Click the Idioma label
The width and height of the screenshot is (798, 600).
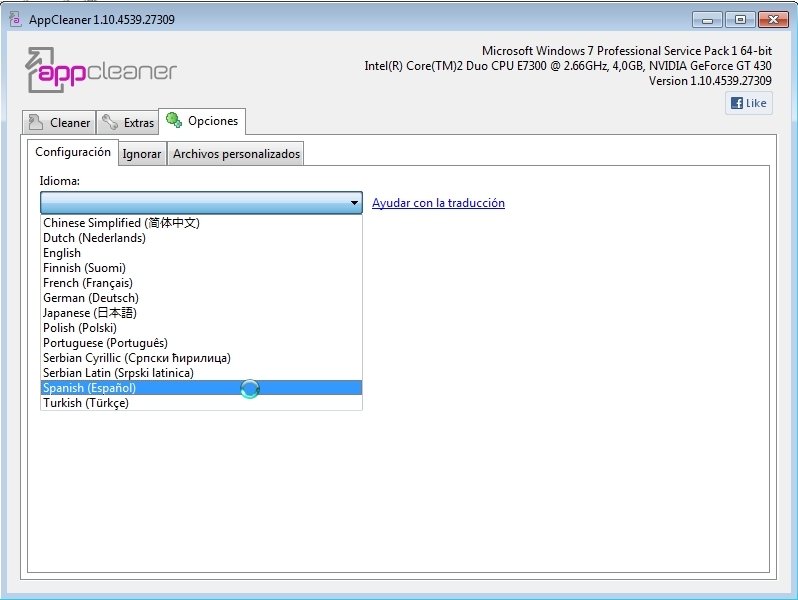pyautogui.click(x=60, y=181)
